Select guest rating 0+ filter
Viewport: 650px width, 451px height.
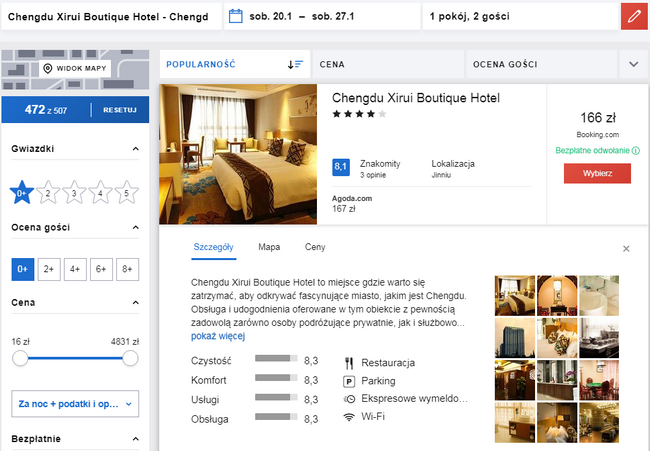23,268
